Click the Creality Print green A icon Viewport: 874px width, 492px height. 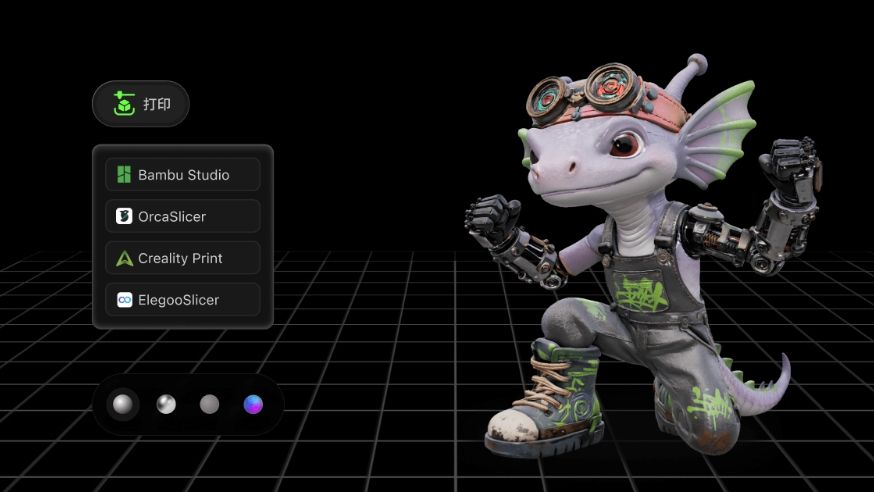124,259
